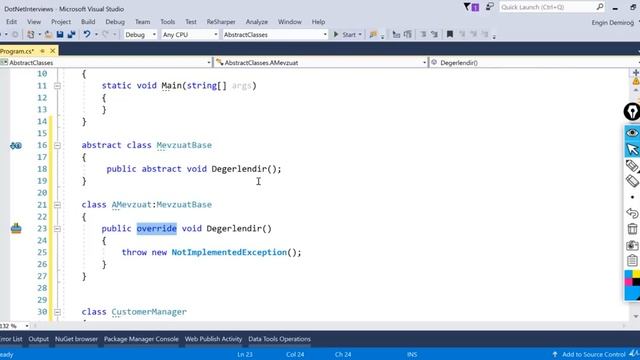Open the Package Manager Console tab

click(x=141, y=339)
